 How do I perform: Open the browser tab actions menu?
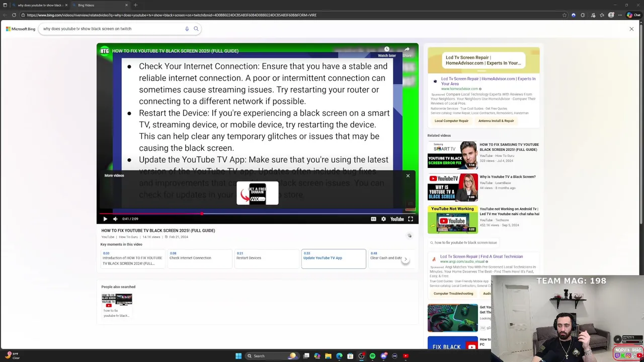[x=5, y=5]
